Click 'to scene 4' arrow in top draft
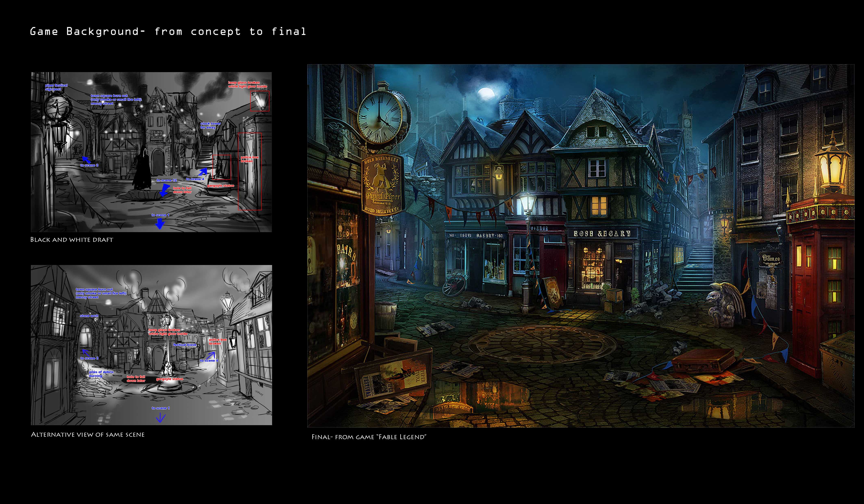The width and height of the screenshot is (864, 504). pos(203,171)
